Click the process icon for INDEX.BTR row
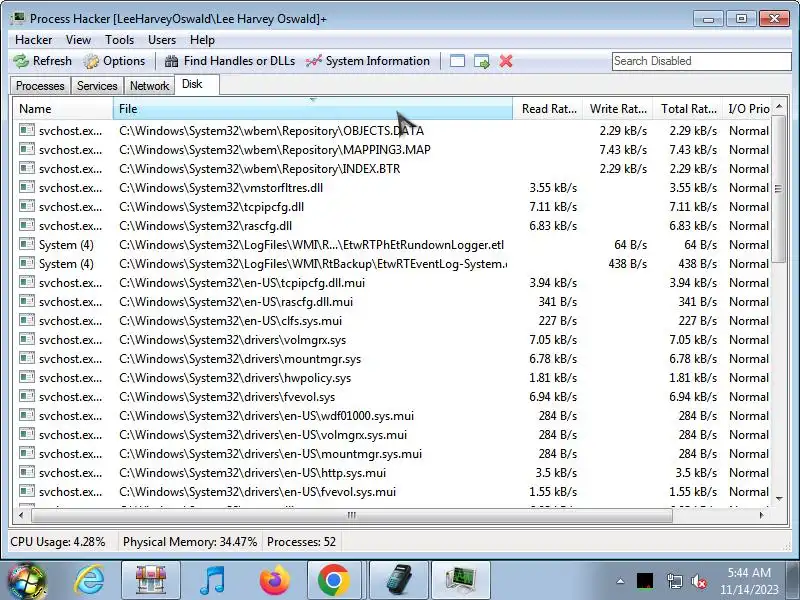Screen dimensions: 800x600 click(27, 168)
